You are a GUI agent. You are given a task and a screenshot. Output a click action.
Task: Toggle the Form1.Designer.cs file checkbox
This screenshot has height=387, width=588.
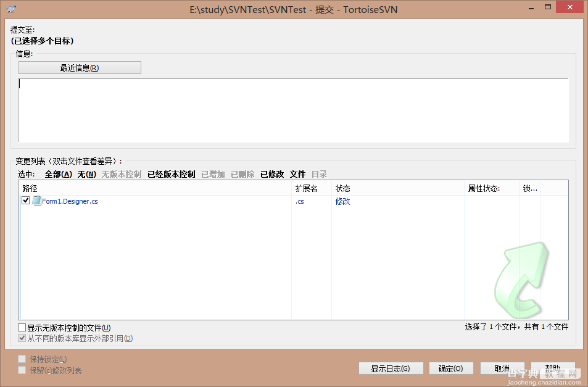(x=25, y=200)
